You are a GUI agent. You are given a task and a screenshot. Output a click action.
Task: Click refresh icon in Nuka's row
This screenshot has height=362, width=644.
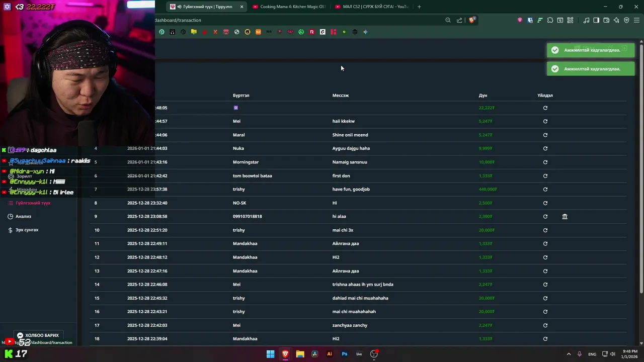545,148
